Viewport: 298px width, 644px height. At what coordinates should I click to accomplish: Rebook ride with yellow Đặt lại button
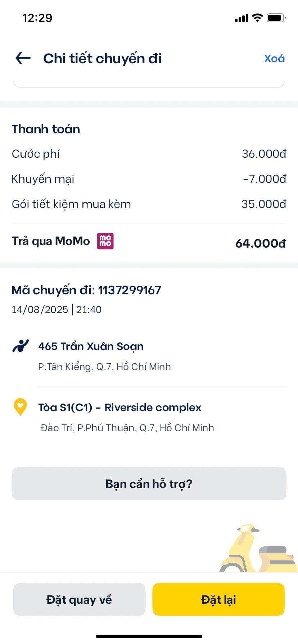[218, 599]
